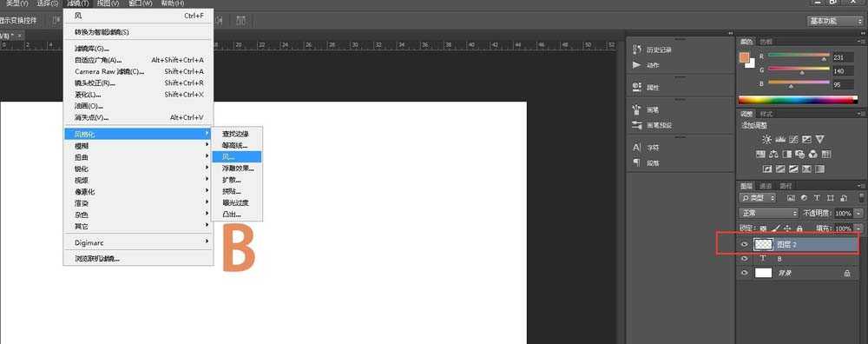Hide the 图层 2 layer with its eye icon
The height and width of the screenshot is (344, 868).
745,244
